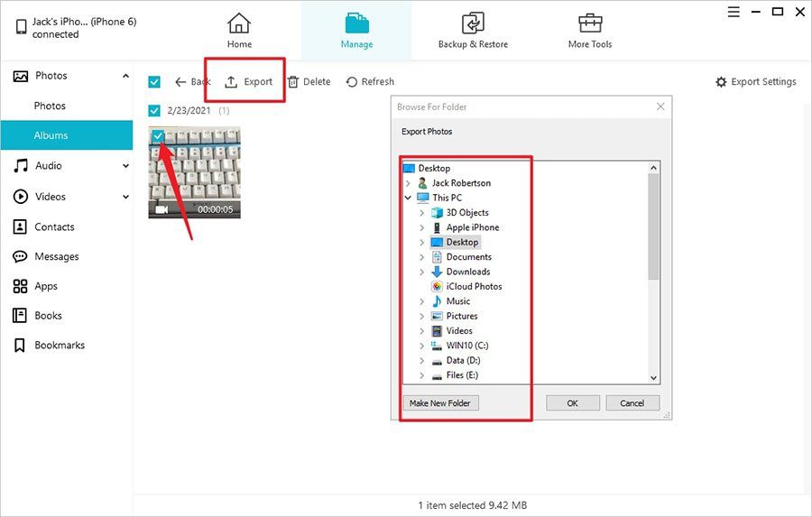
Task: Select the Downloads folder
Action: click(468, 272)
